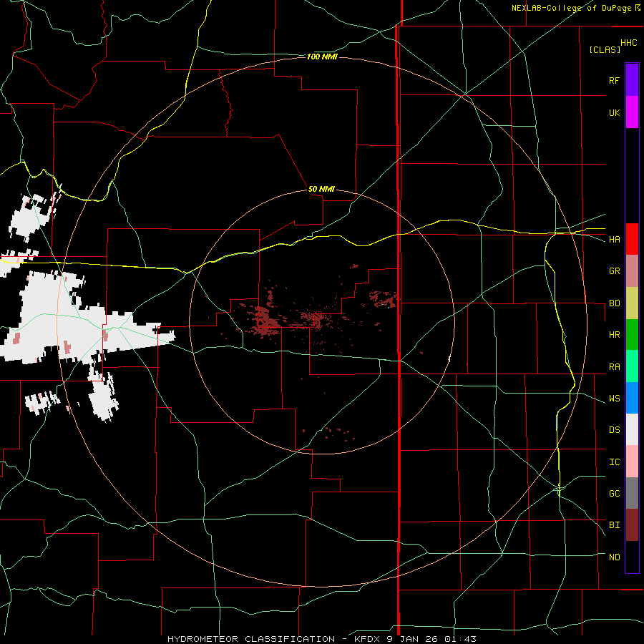644x644 pixels.
Task: Select the GR legend color block
Action: [x=632, y=271]
